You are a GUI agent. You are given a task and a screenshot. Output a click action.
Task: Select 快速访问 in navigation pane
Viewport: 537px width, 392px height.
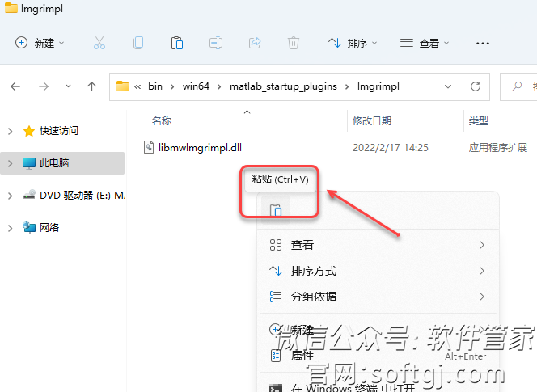click(59, 131)
